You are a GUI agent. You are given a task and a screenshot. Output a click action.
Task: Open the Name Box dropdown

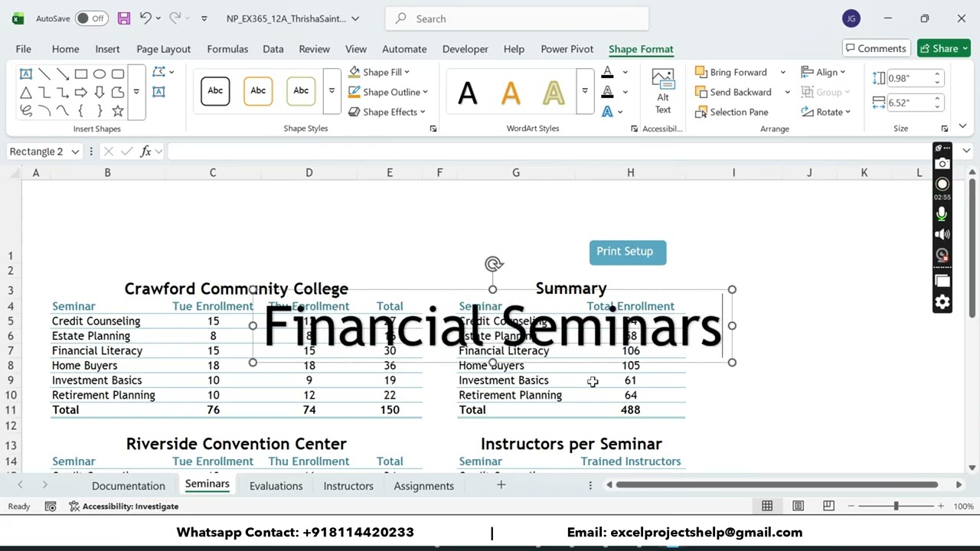75,152
